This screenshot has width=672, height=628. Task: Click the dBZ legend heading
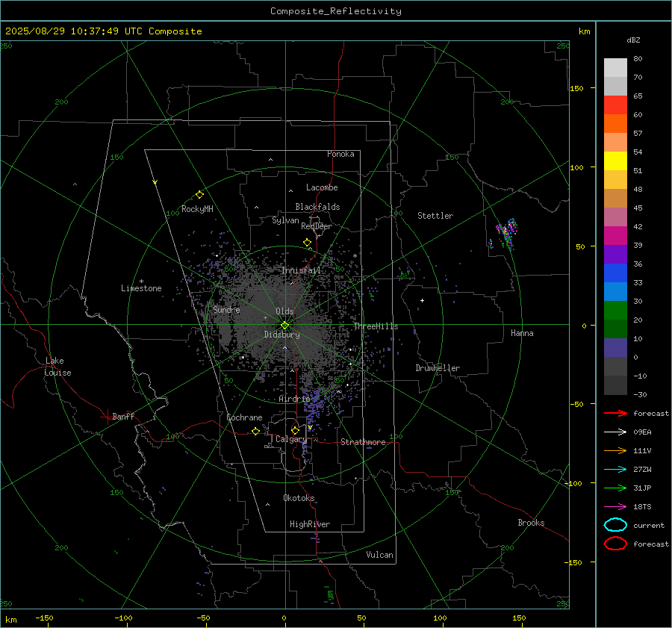point(633,40)
